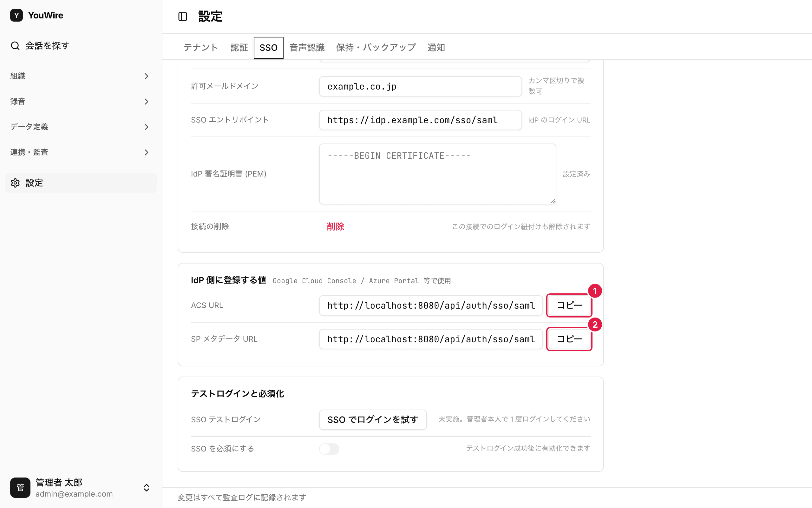
Task: Expand the 連携・監査 section
Action: [x=81, y=152]
